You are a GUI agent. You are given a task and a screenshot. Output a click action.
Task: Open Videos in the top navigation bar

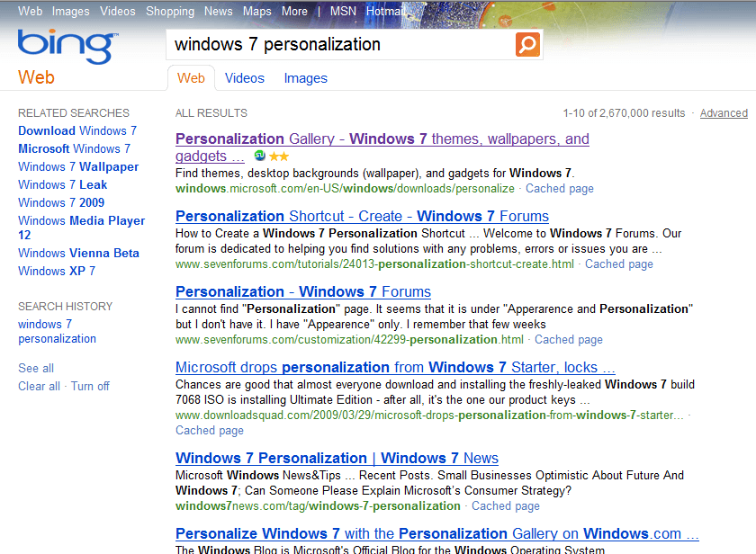[x=118, y=11]
